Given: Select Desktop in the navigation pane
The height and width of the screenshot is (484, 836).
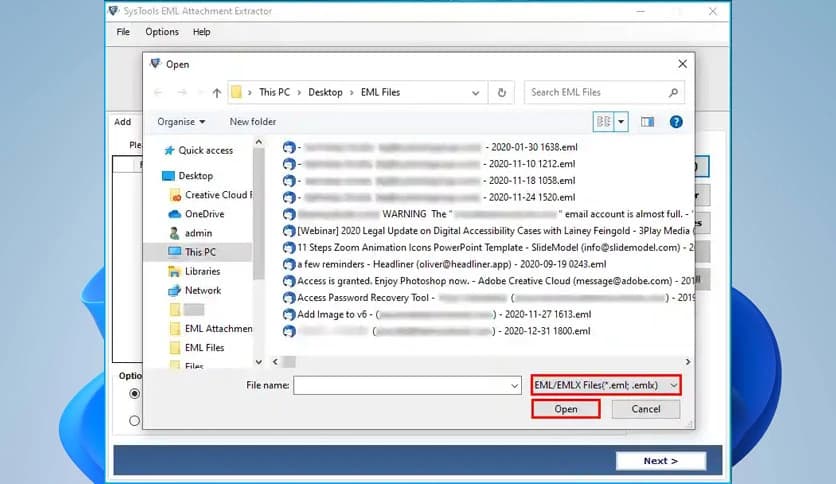Looking at the screenshot, I should click(x=195, y=176).
